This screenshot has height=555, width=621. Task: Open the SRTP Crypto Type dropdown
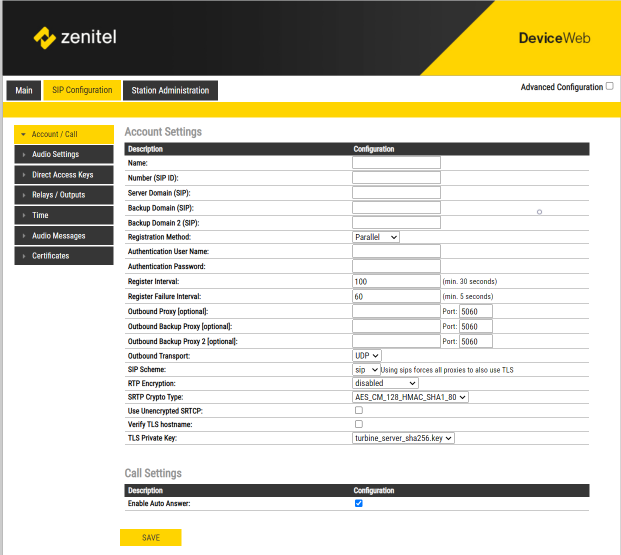pyautogui.click(x=410, y=397)
